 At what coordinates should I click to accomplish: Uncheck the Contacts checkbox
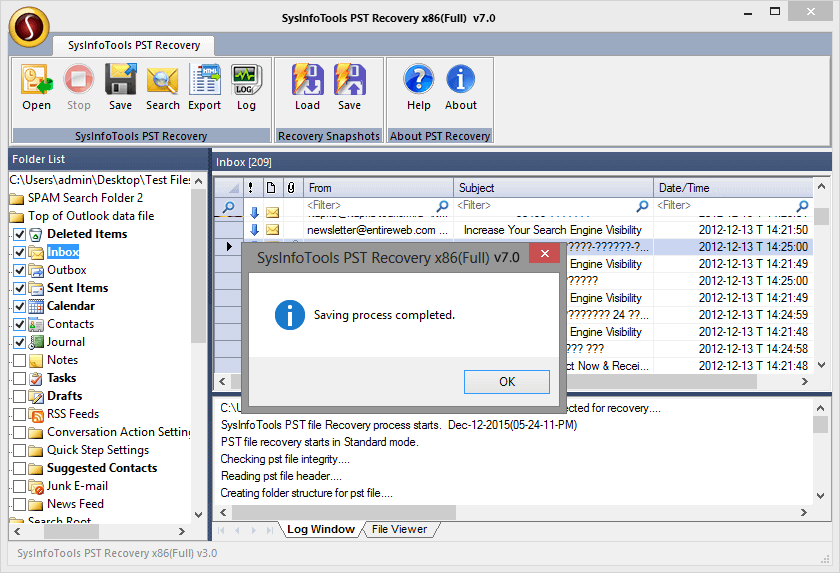tap(19, 325)
